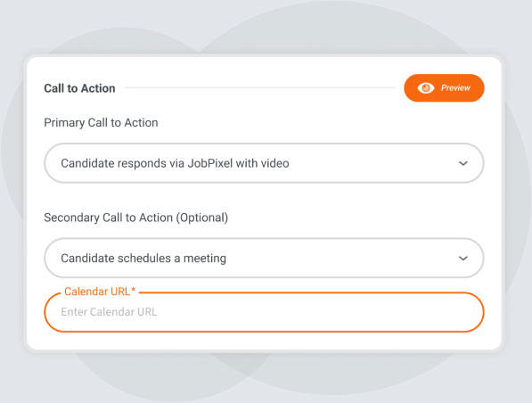This screenshot has width=532, height=403.
Task: Click the orange 'Calendar URL*' floating label
Action: click(100, 292)
